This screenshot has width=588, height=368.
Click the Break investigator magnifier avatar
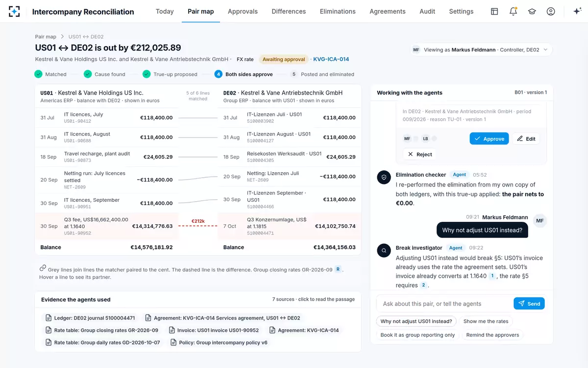[384, 251]
